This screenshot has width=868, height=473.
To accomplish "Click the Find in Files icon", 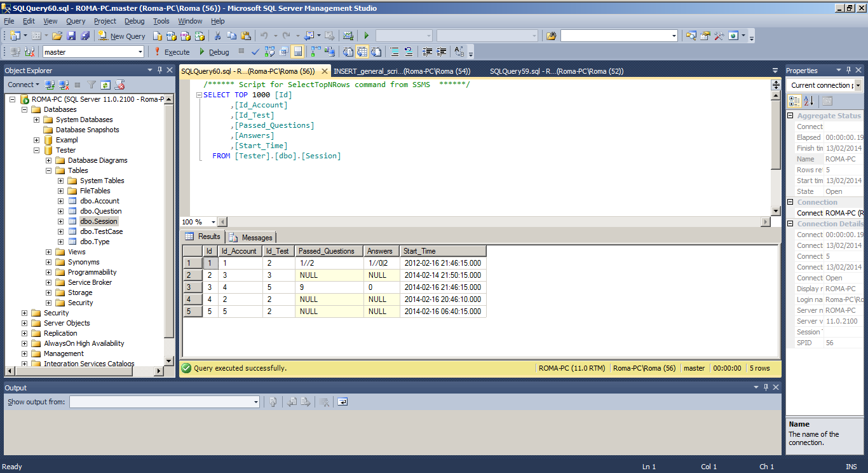I will (x=552, y=36).
